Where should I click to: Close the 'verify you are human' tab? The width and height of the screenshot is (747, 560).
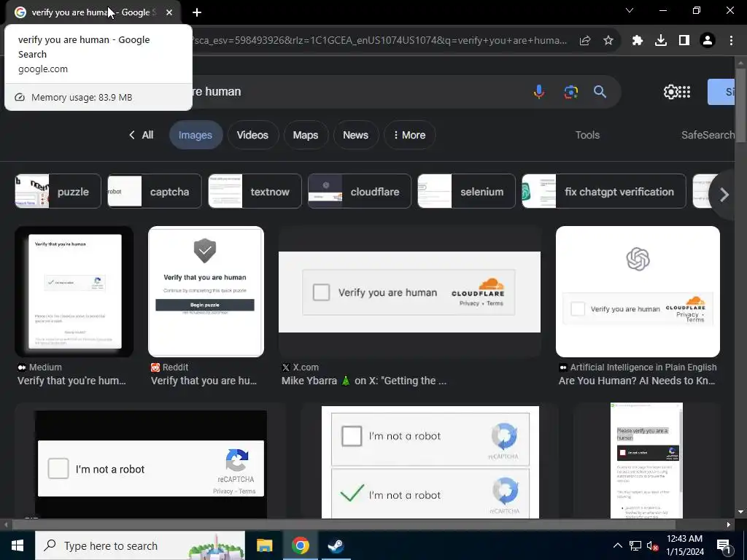tap(169, 12)
